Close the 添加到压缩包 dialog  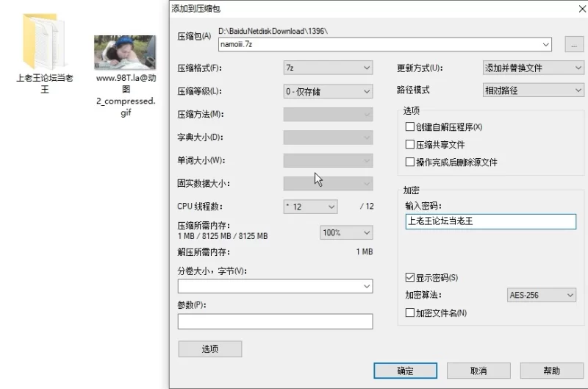click(x=582, y=9)
